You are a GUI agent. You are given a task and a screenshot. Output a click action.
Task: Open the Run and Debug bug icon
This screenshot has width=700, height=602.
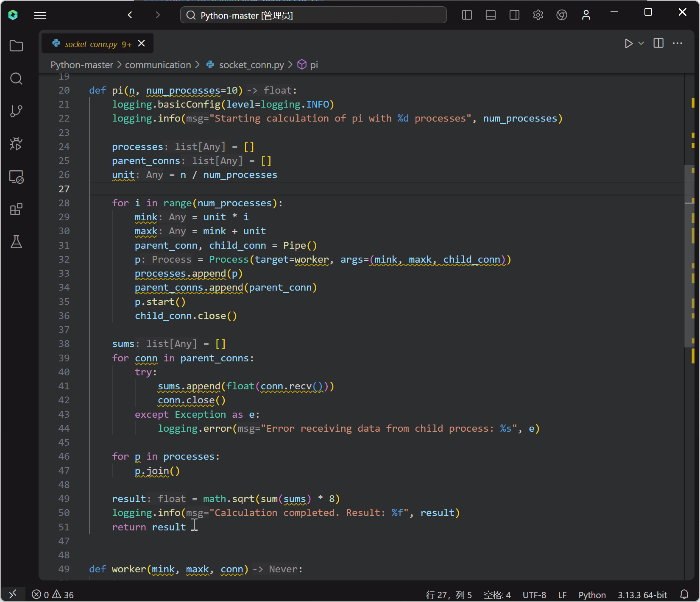coord(16,144)
